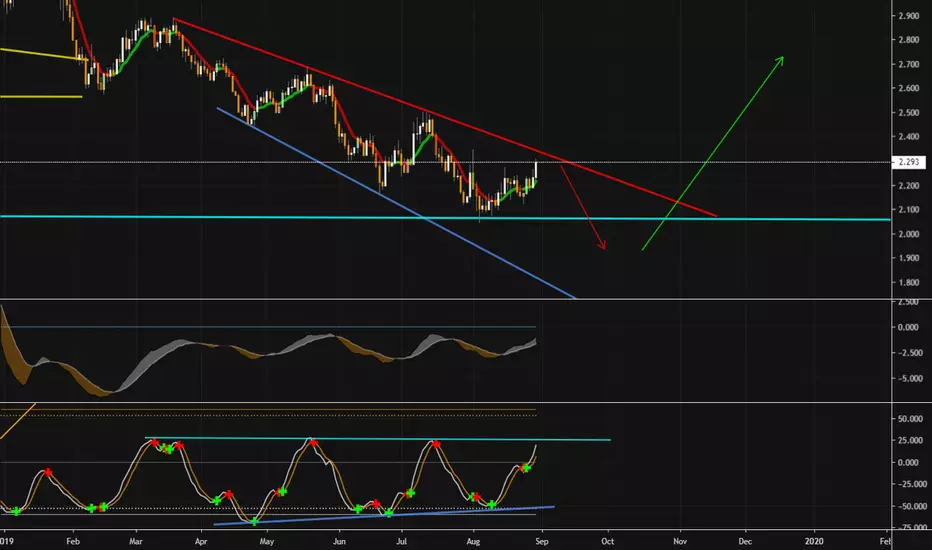Click Jun on the time axis
This screenshot has width=932, height=550.
pos(339,541)
